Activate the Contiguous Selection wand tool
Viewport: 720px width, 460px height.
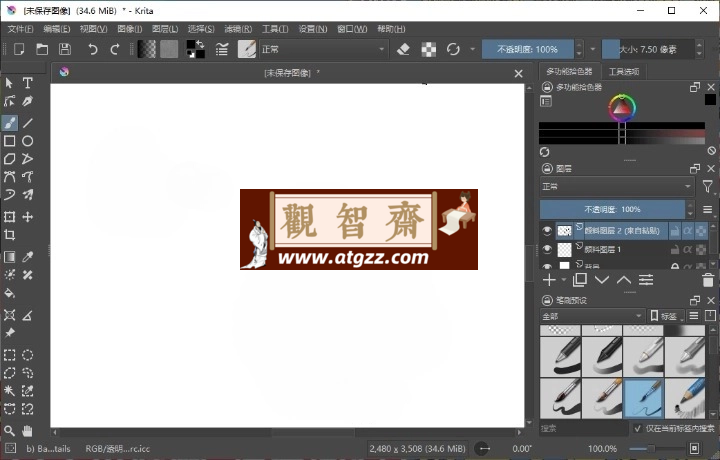pos(9,391)
